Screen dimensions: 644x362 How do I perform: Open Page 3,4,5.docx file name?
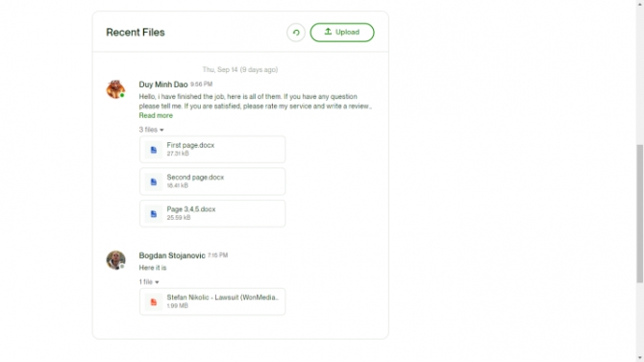(x=191, y=209)
